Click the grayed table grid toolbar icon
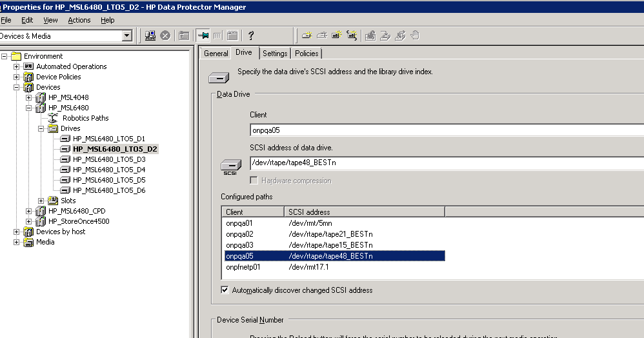The image size is (644, 338). tap(217, 35)
